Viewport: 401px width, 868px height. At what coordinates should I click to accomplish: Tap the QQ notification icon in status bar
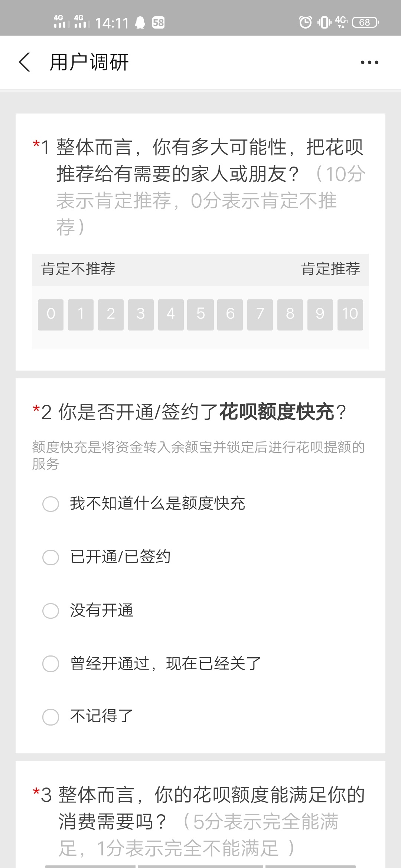click(x=140, y=23)
